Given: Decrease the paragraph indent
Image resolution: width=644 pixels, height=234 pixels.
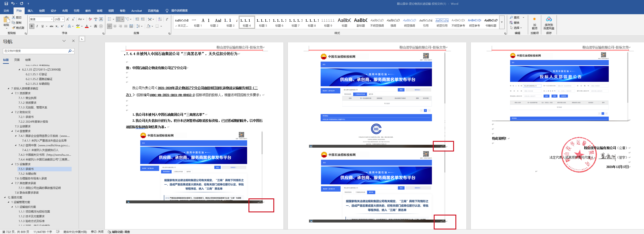Looking at the screenshot, I should point(137,19).
